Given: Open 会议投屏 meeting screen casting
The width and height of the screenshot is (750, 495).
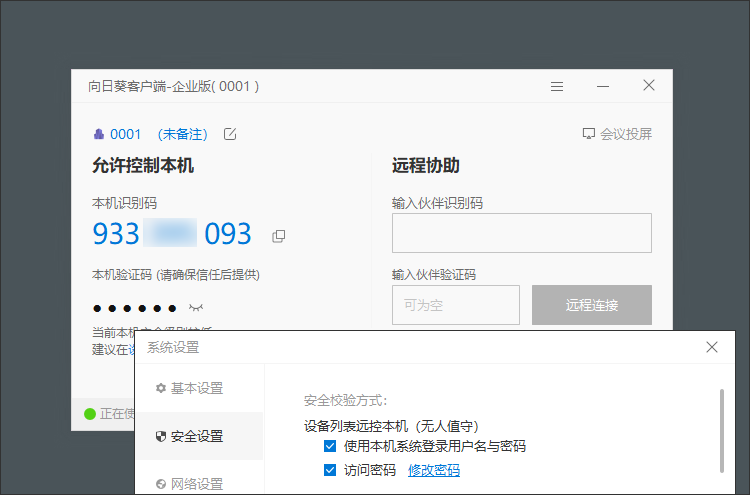Looking at the screenshot, I should (617, 134).
